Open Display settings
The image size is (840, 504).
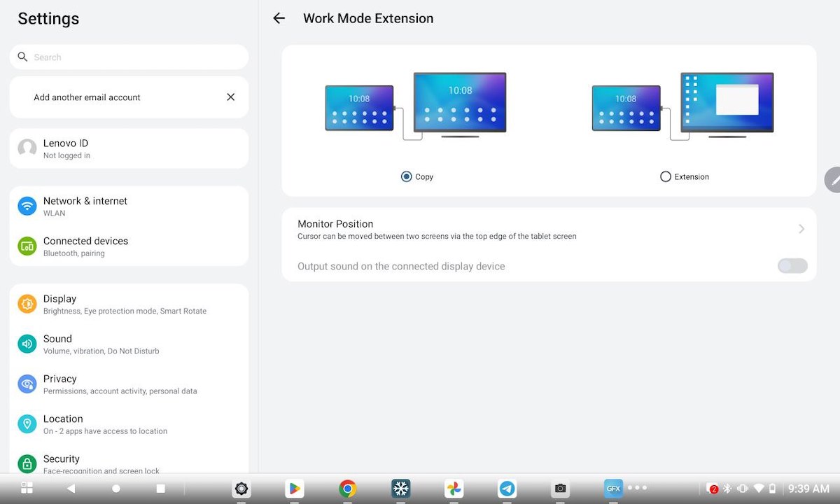129,304
